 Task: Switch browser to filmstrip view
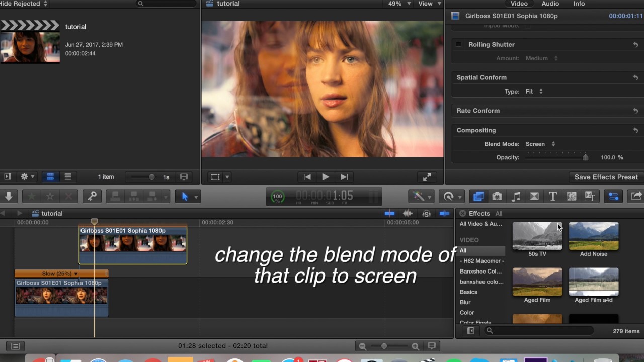tap(50, 177)
